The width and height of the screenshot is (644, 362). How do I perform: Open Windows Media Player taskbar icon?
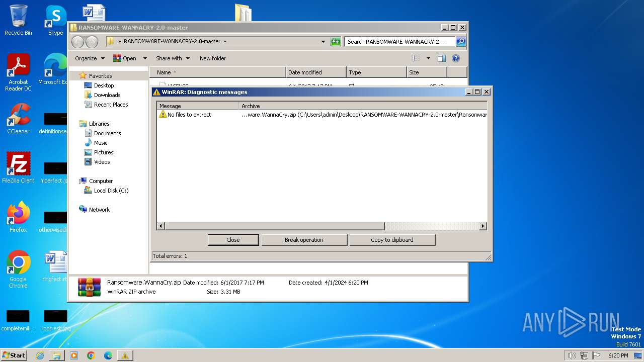point(74,355)
